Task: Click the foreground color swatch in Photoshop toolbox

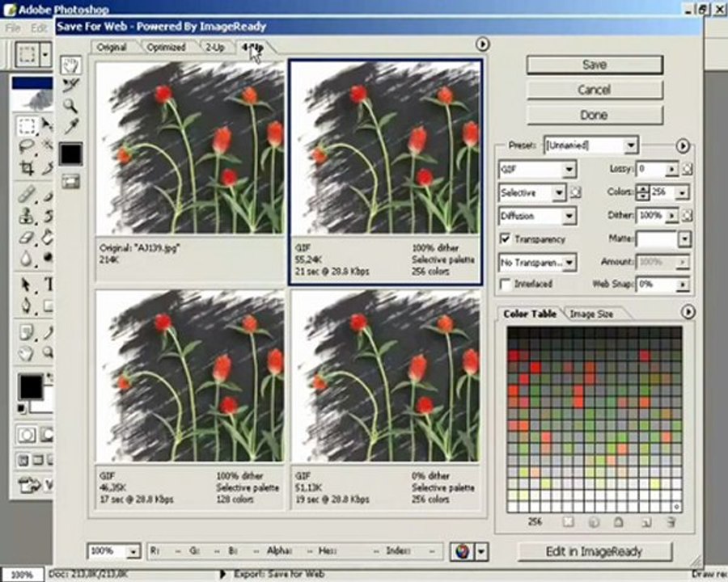Action: point(30,387)
